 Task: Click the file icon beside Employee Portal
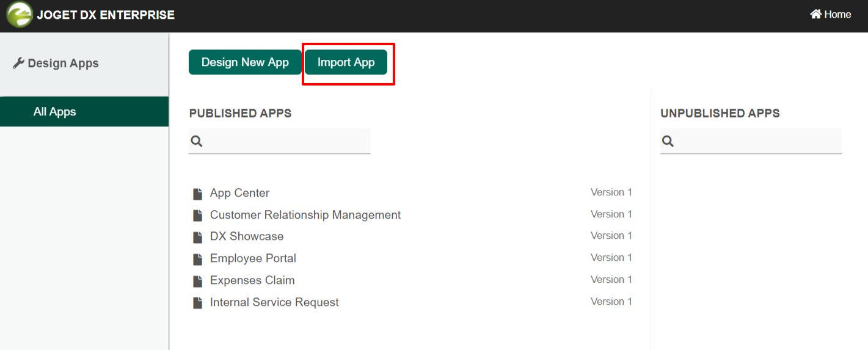click(x=197, y=259)
